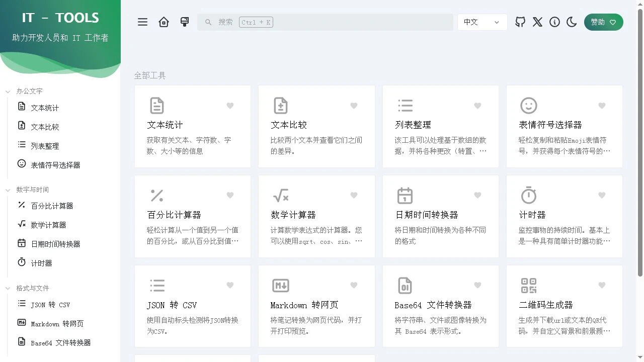The image size is (644, 362).
Task: Open 计时器 in the sidebar
Action: 41,263
